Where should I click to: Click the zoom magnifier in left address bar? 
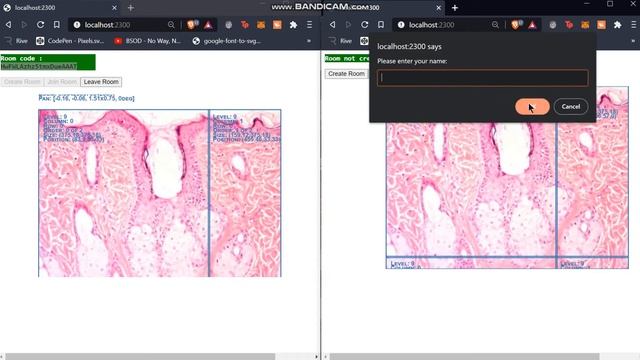[x=171, y=25]
